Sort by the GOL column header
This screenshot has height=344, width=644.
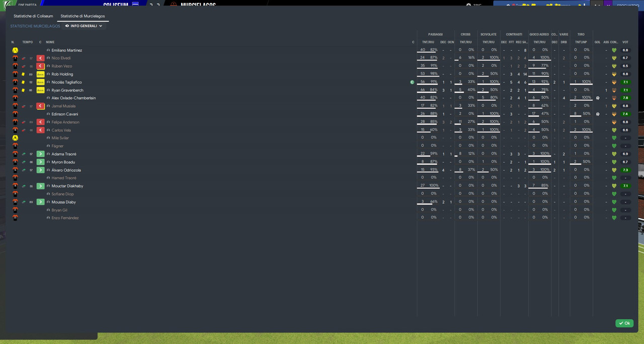point(598,42)
